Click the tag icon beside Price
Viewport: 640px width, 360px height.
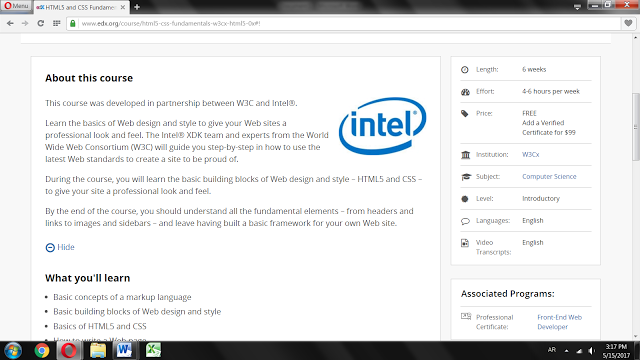465,113
